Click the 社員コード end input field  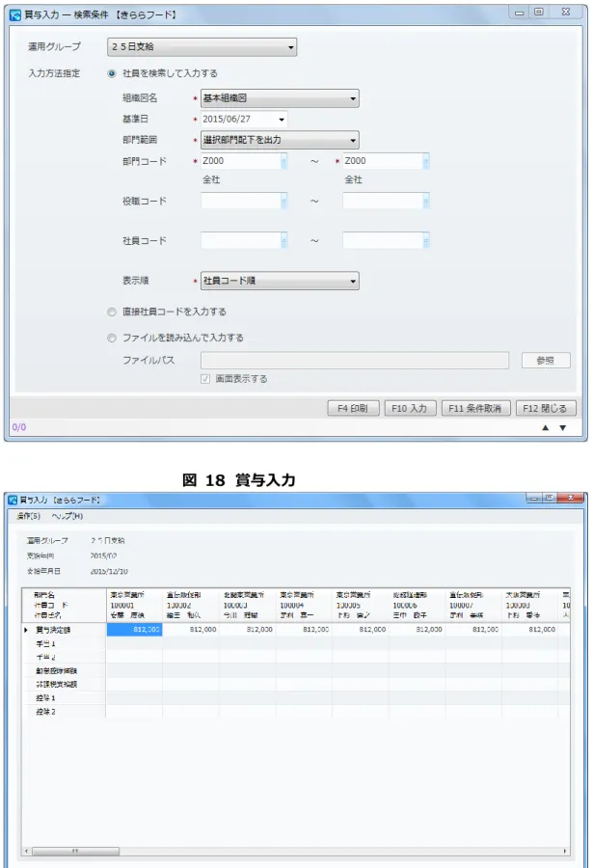pyautogui.click(x=383, y=241)
